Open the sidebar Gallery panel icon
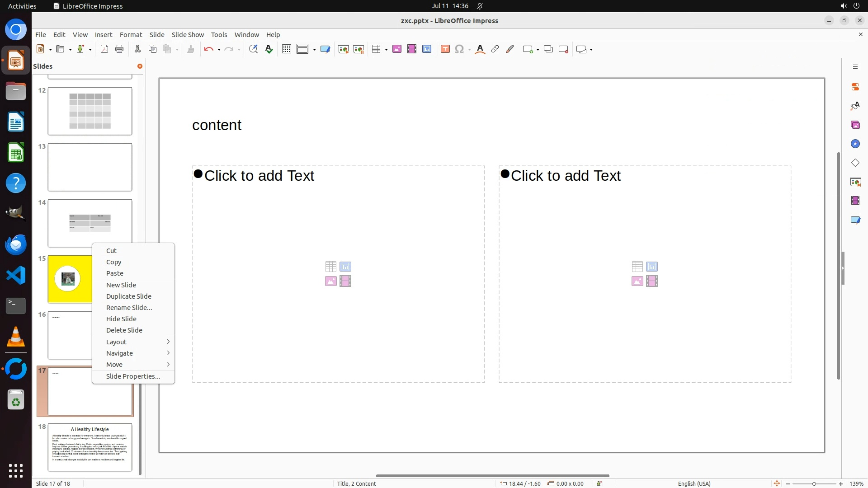This screenshot has width=868, height=488. (855, 125)
